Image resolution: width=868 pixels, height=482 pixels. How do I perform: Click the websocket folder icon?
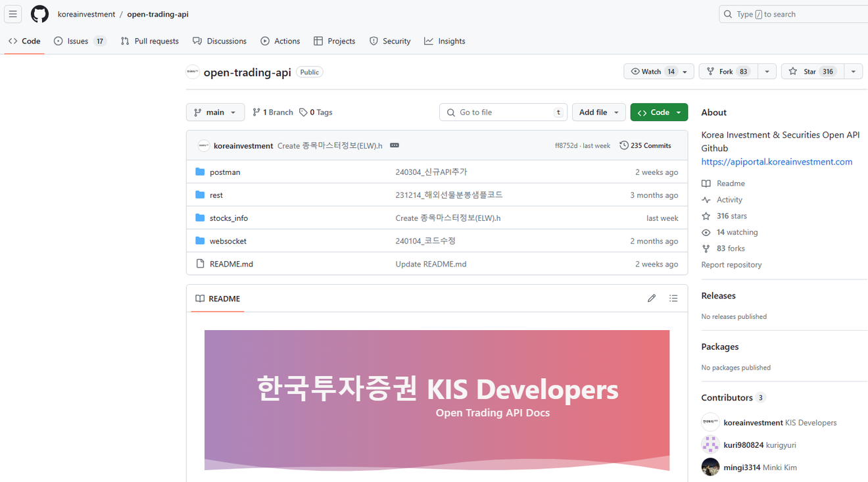[x=200, y=241]
